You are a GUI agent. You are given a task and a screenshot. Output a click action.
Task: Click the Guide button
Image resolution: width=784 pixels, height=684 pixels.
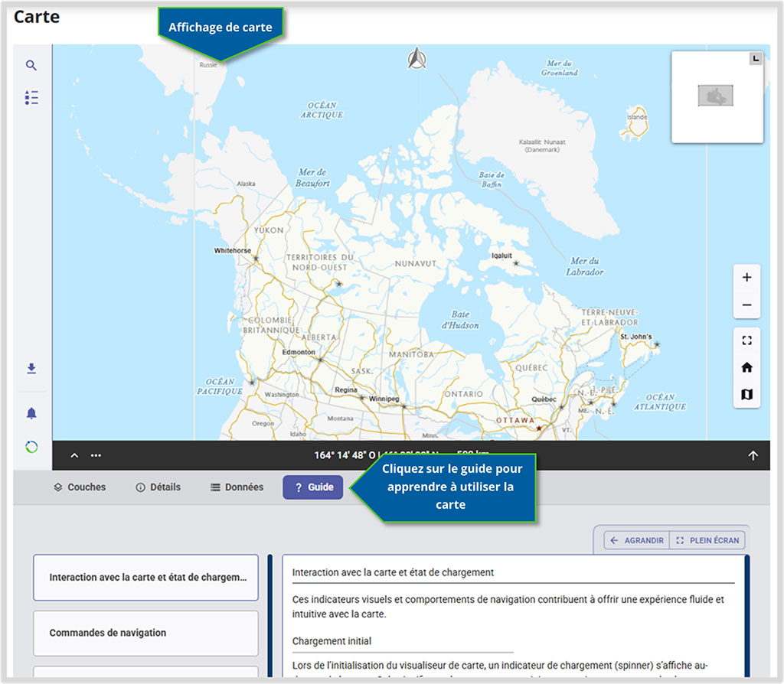(312, 487)
